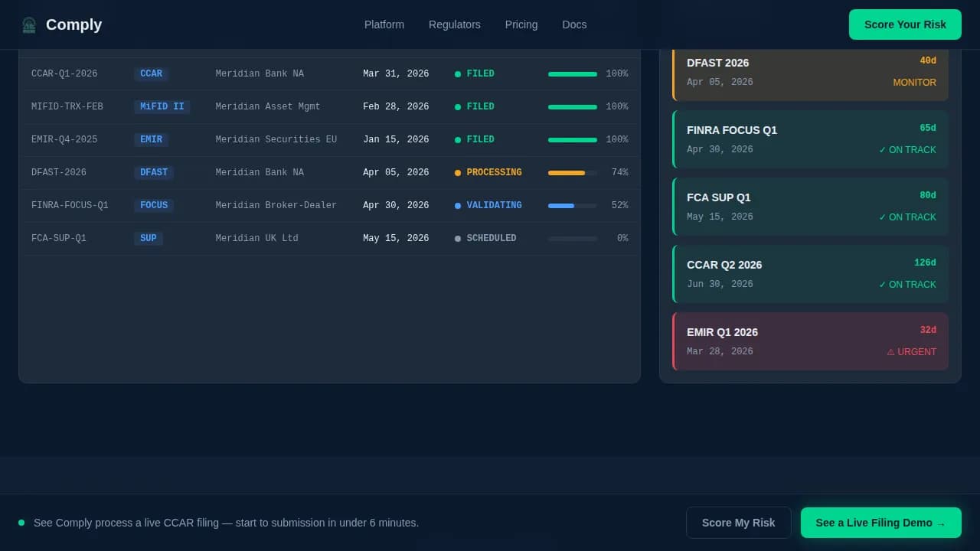Select the FINRA-FOCUS-Q1 filing ID
The width and height of the screenshot is (980, 551).
(x=70, y=205)
